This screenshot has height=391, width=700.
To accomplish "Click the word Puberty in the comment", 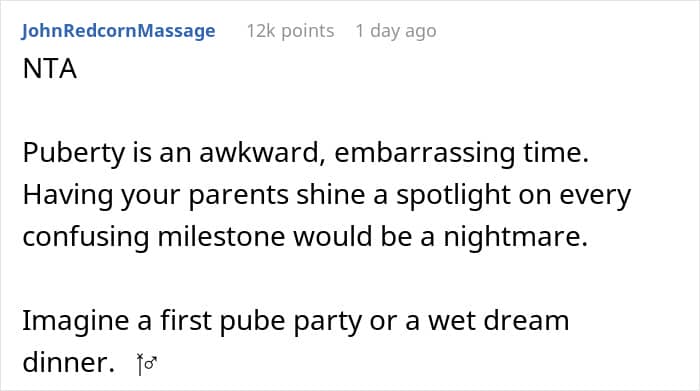I will 74,153.
